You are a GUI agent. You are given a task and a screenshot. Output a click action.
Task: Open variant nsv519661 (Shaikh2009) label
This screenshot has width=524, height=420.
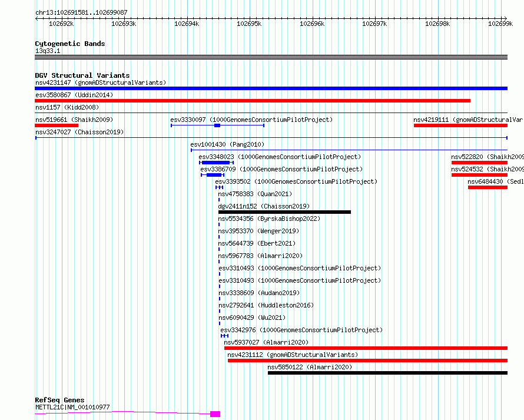tap(74, 120)
